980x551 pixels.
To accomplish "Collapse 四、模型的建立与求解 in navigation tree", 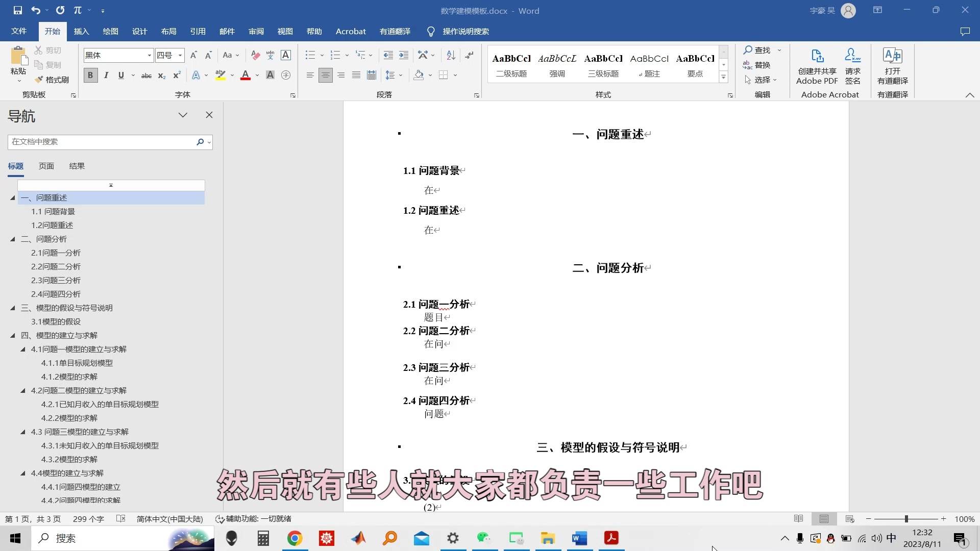I will [x=13, y=335].
